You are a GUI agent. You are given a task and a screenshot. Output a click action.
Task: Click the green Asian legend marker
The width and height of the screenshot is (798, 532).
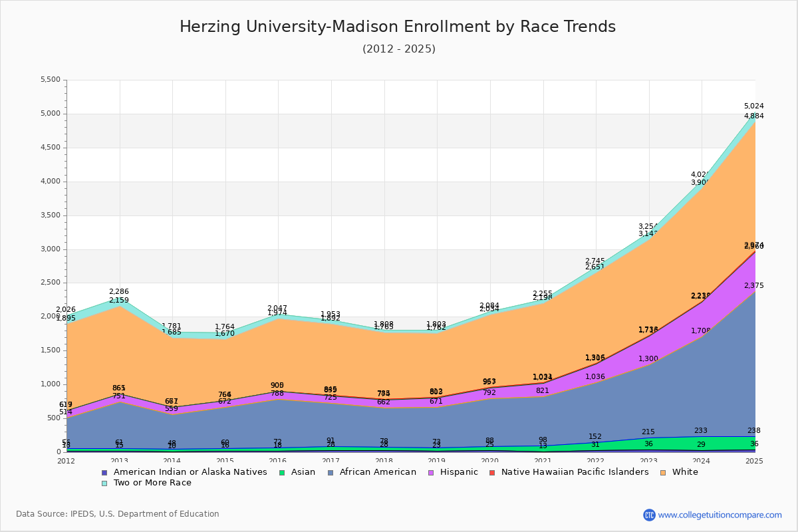tap(281, 472)
